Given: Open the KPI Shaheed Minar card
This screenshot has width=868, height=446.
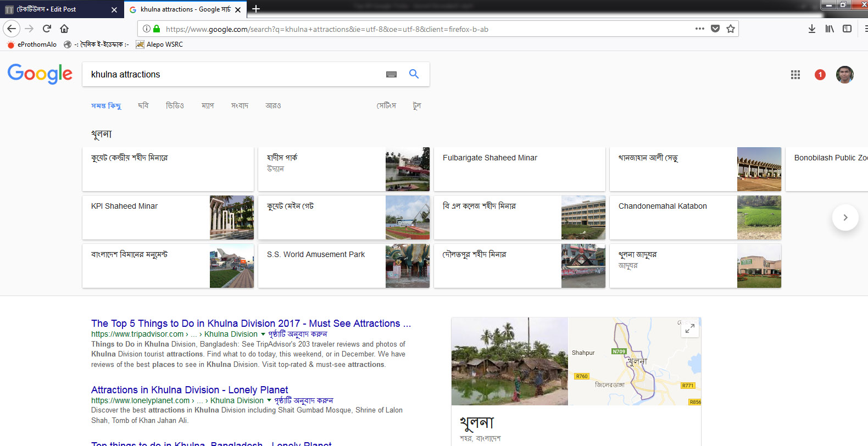Looking at the screenshot, I should point(168,218).
